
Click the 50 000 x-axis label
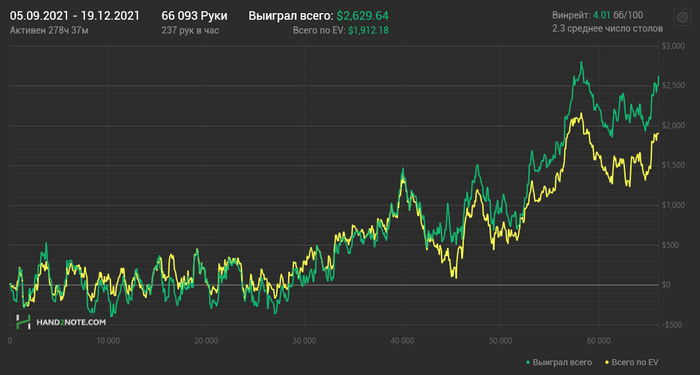click(x=500, y=341)
